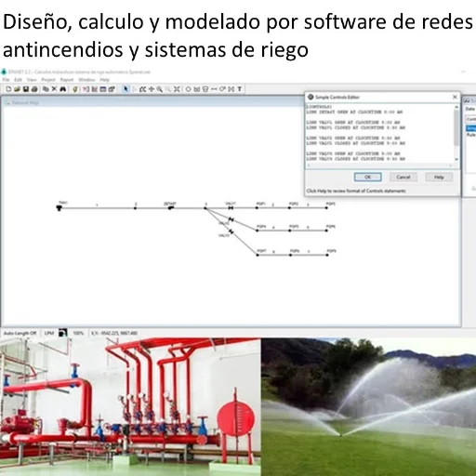Click Auto-Length Off in the status bar
This screenshot has width=476, height=476.
coord(20,333)
